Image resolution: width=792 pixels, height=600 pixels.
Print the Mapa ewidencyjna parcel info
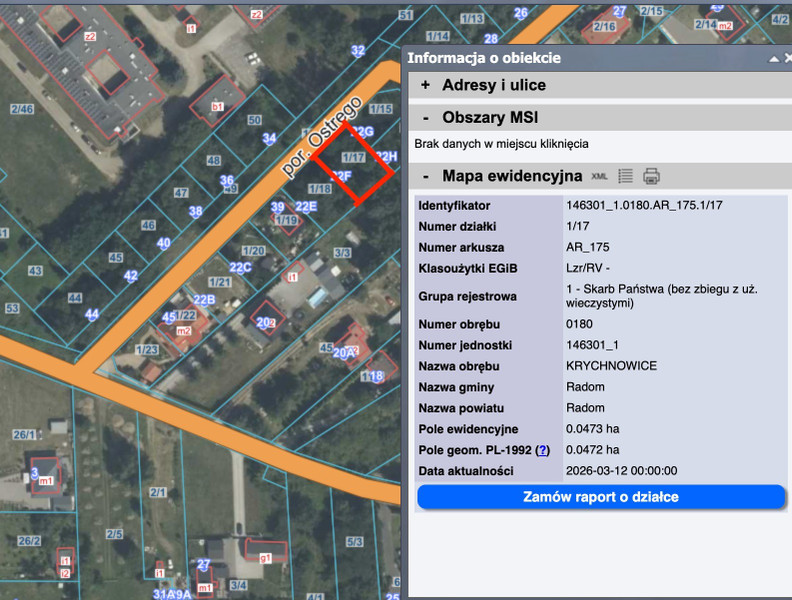tap(651, 176)
